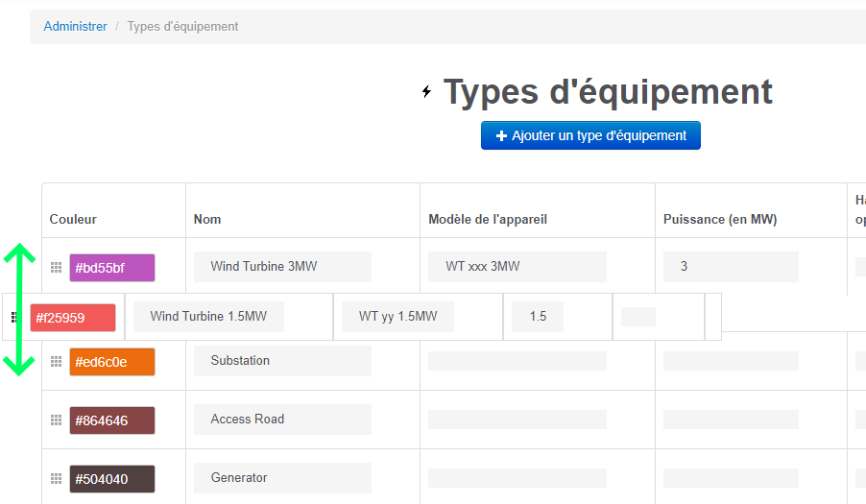The image size is (866, 504).
Task: Edit the Wind Turbine 3MW name field
Action: click(x=282, y=266)
